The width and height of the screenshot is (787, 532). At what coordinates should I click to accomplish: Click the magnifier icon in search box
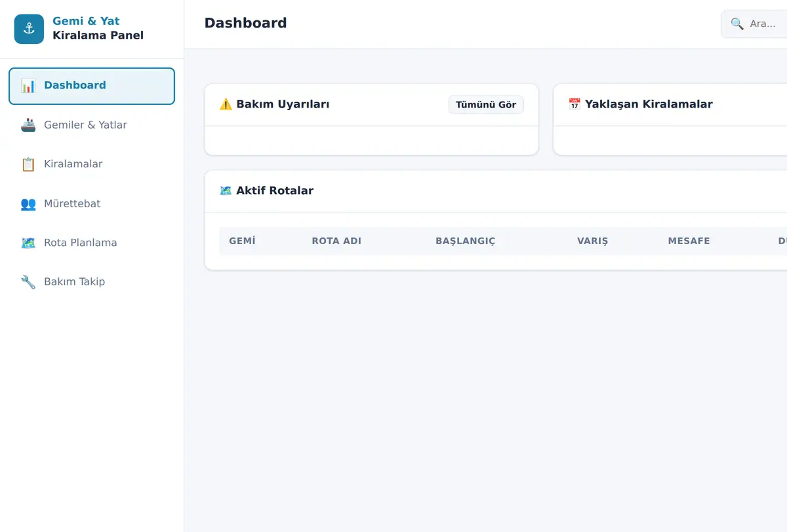coord(737,24)
